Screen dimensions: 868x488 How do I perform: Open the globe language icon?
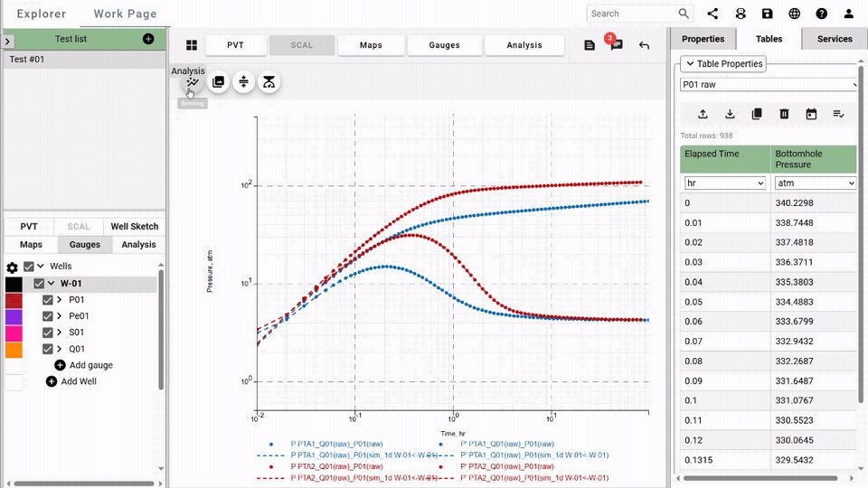tap(795, 14)
